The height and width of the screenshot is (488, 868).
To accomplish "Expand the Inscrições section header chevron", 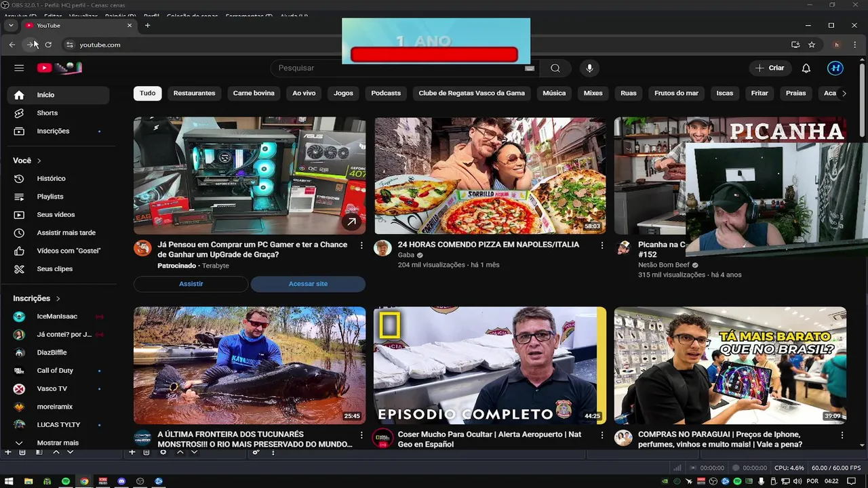I will 58,298.
